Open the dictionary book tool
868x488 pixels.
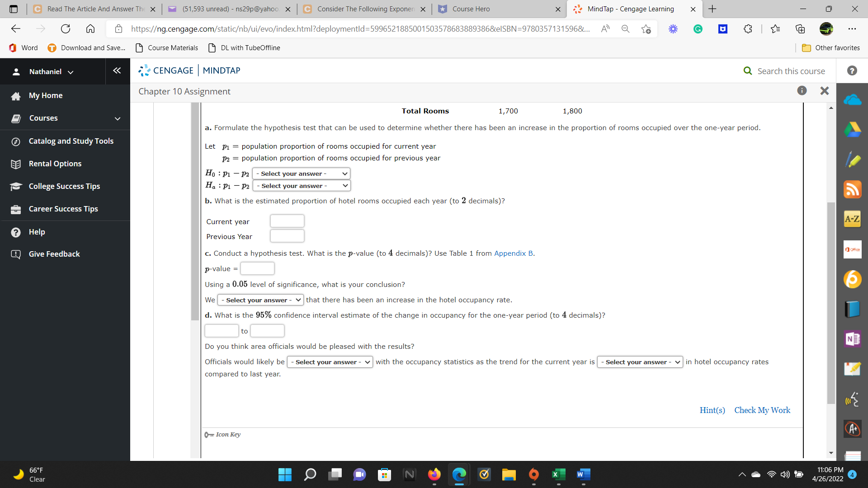tap(853, 309)
